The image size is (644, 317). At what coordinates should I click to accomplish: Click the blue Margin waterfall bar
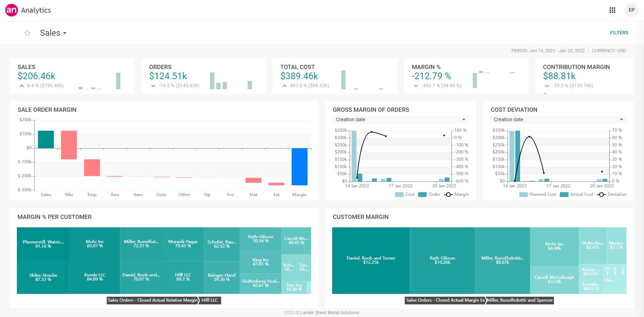(x=300, y=166)
